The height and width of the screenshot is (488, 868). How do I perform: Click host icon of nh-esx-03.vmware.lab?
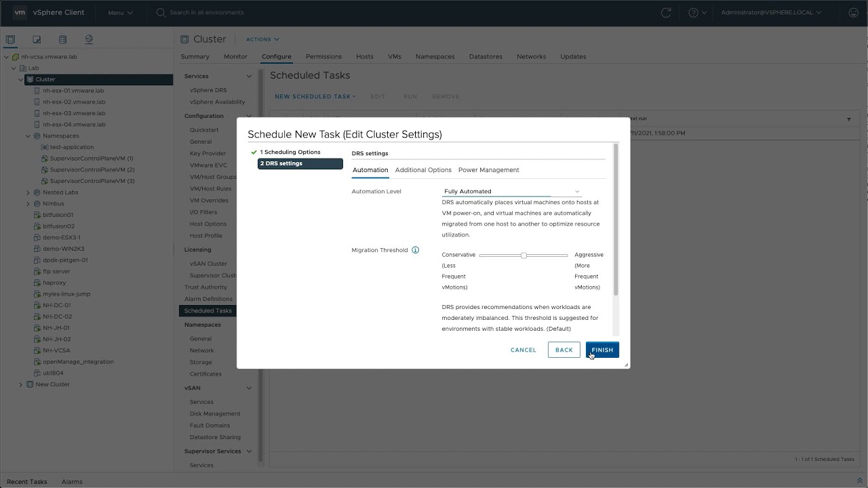pyautogui.click(x=37, y=113)
